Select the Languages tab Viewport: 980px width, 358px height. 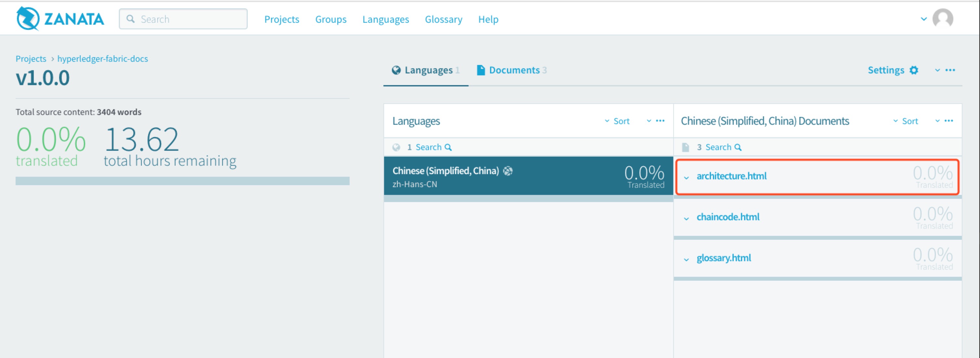[x=425, y=70]
